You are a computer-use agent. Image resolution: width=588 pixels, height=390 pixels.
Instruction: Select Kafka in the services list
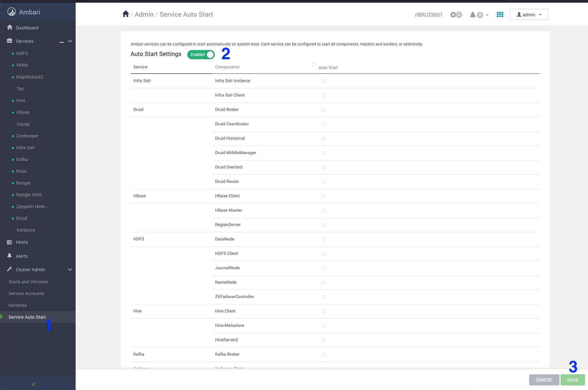coord(22,159)
